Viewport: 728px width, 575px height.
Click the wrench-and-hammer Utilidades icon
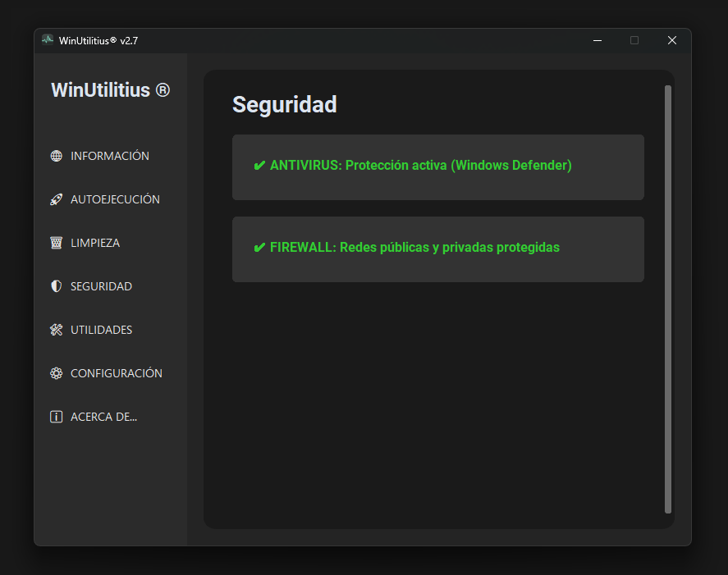coord(57,330)
